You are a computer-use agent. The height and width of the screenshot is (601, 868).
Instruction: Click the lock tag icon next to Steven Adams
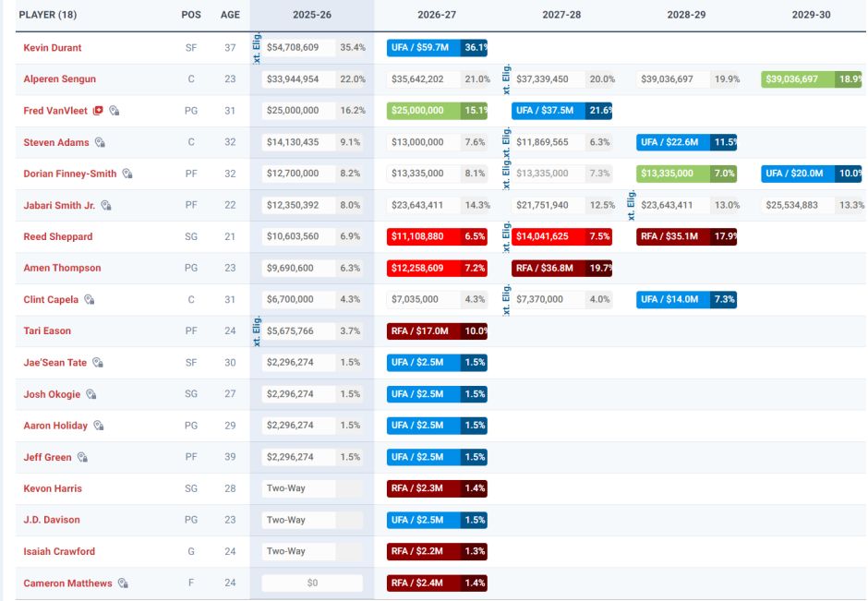[100, 142]
